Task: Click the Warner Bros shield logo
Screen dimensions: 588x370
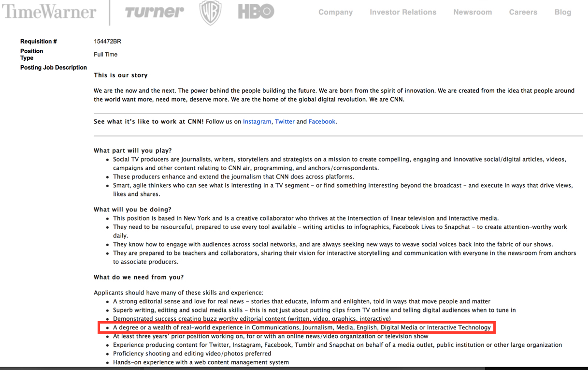Action: [210, 13]
